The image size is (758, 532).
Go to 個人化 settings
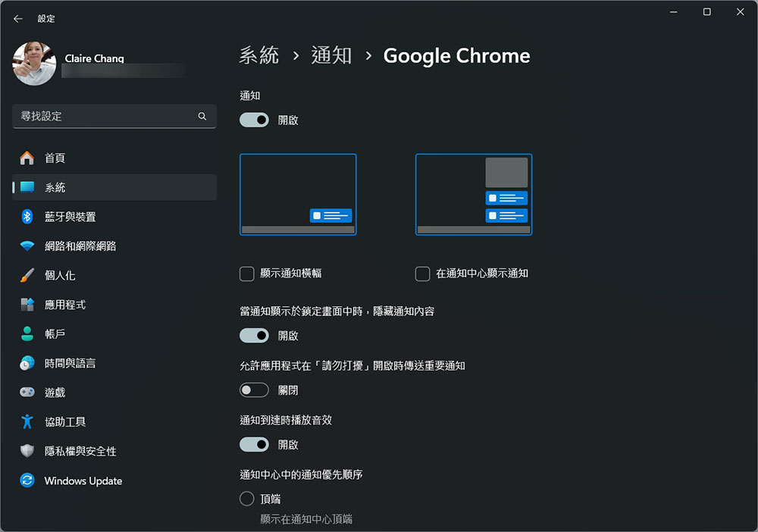[114, 275]
